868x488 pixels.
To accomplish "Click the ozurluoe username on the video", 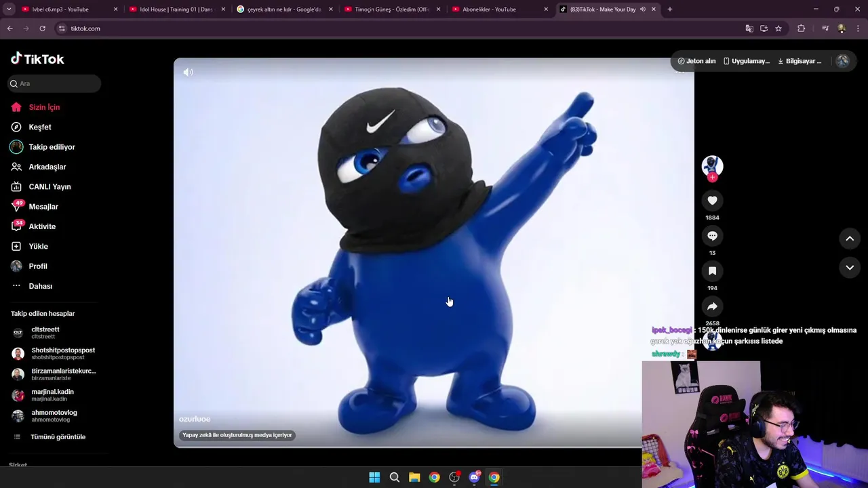I will 195,419.
